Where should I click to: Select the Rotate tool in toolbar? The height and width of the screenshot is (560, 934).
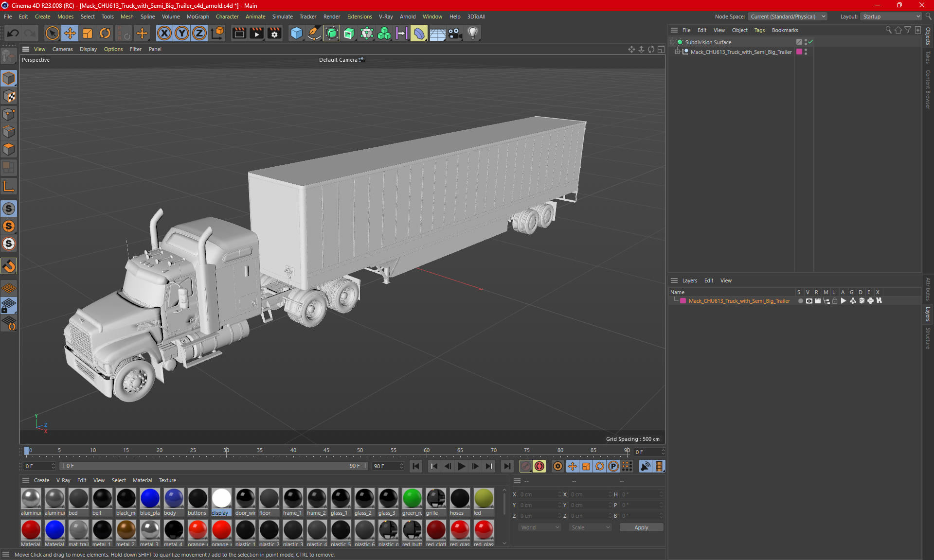coord(105,33)
